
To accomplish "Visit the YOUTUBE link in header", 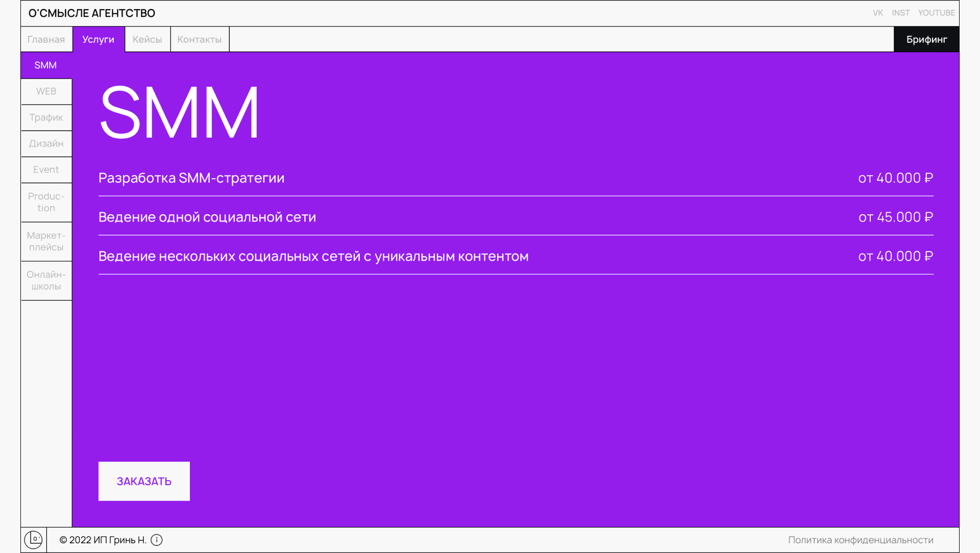I will pyautogui.click(x=936, y=13).
